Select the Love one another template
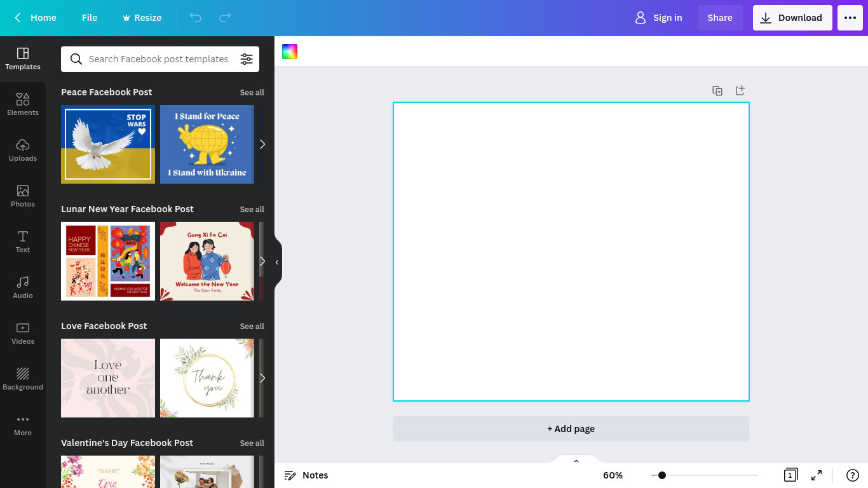The height and width of the screenshot is (488, 868). coord(108,378)
